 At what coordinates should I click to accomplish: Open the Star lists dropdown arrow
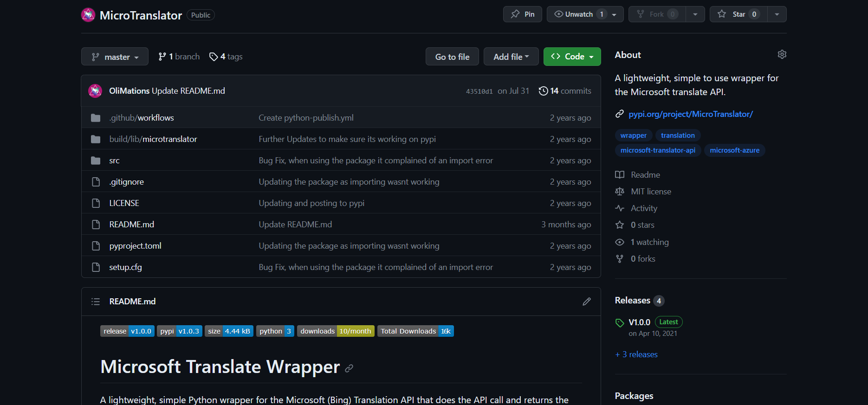(777, 14)
